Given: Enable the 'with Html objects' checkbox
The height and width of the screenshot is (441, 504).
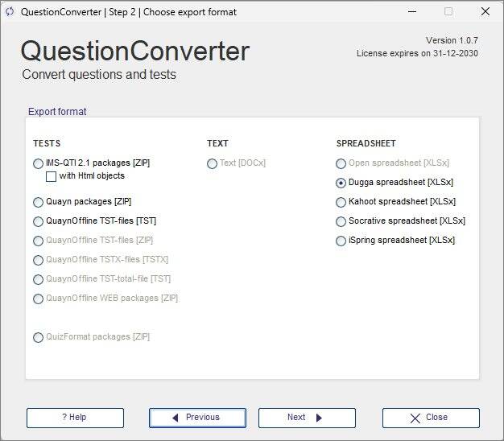Looking at the screenshot, I should coord(51,176).
